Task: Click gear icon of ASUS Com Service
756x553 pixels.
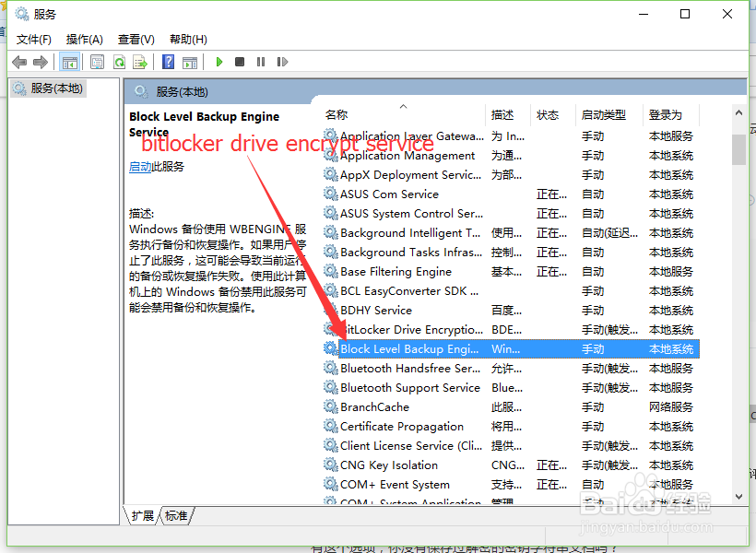Action: (x=330, y=194)
